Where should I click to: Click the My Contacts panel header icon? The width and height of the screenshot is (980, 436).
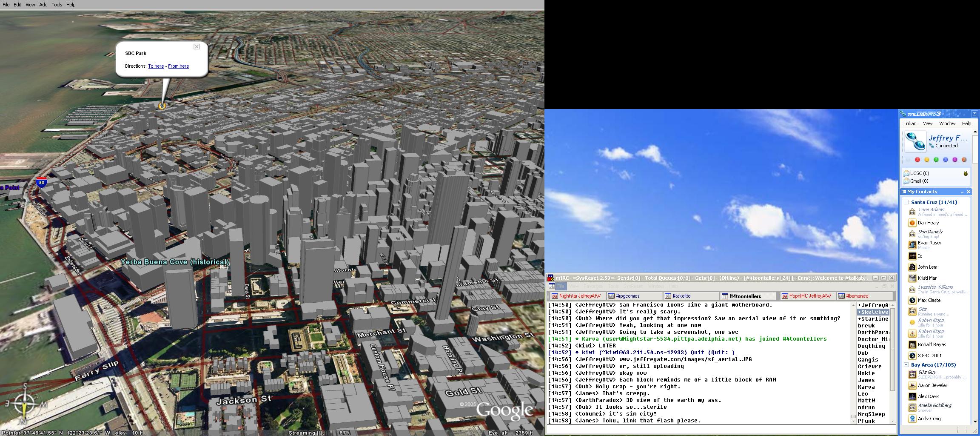coord(904,192)
